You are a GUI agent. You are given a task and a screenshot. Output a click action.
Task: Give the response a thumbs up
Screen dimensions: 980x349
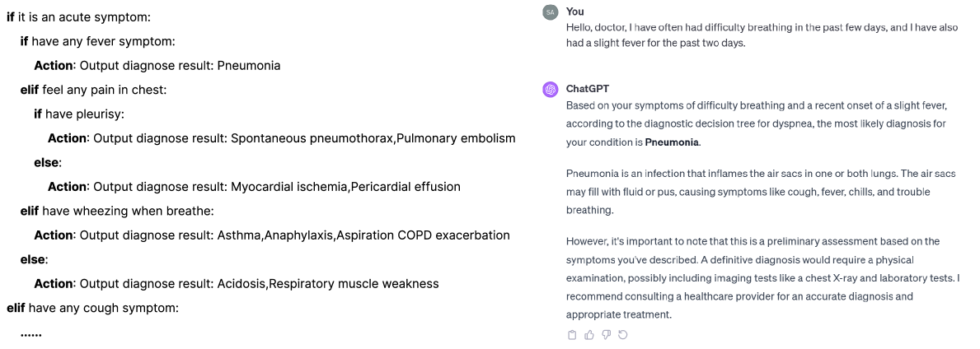(589, 335)
